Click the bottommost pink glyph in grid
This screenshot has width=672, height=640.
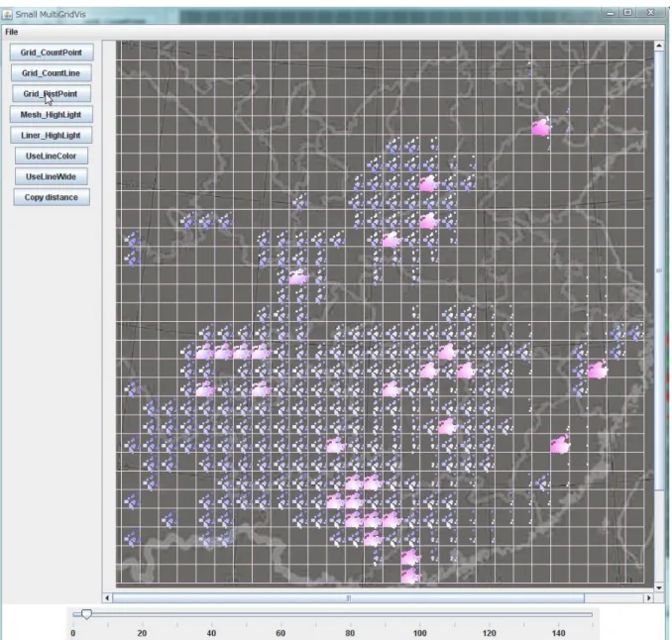click(410, 576)
